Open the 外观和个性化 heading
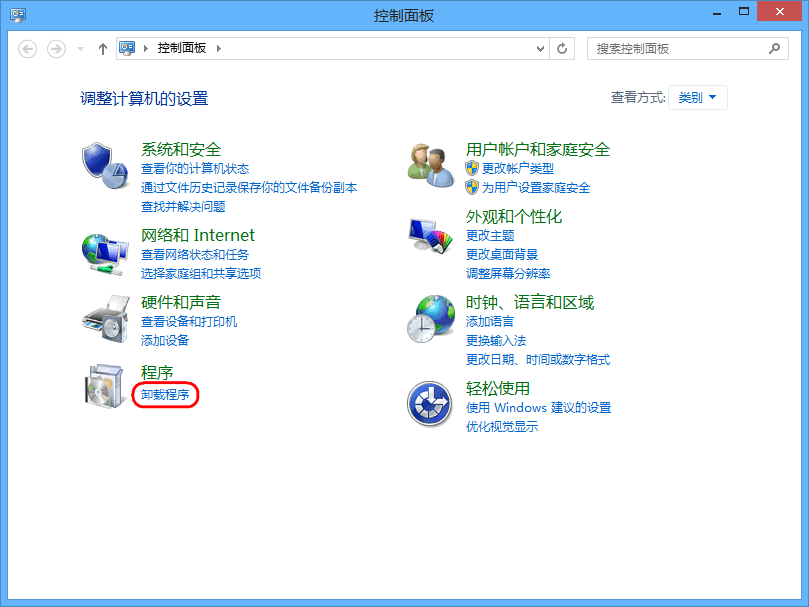Screen dimensions: 809x607 pyautogui.click(x=514, y=217)
